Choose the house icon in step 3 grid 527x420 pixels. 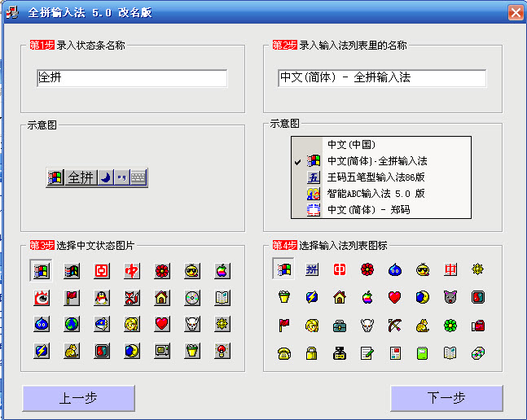162,298
